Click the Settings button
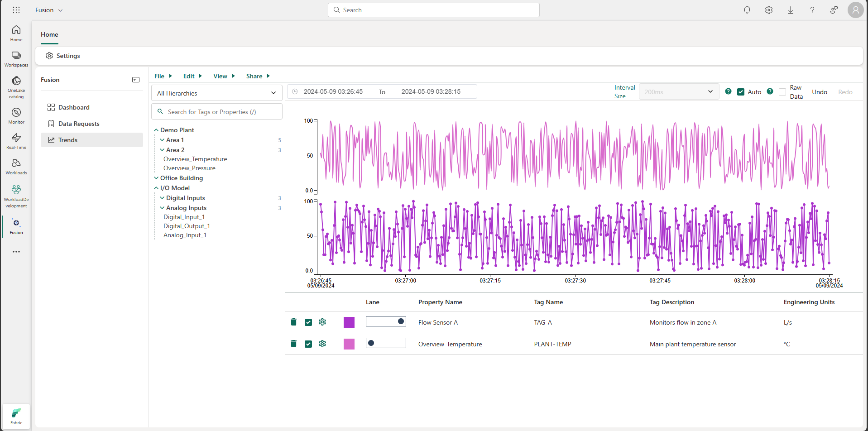 (x=63, y=56)
